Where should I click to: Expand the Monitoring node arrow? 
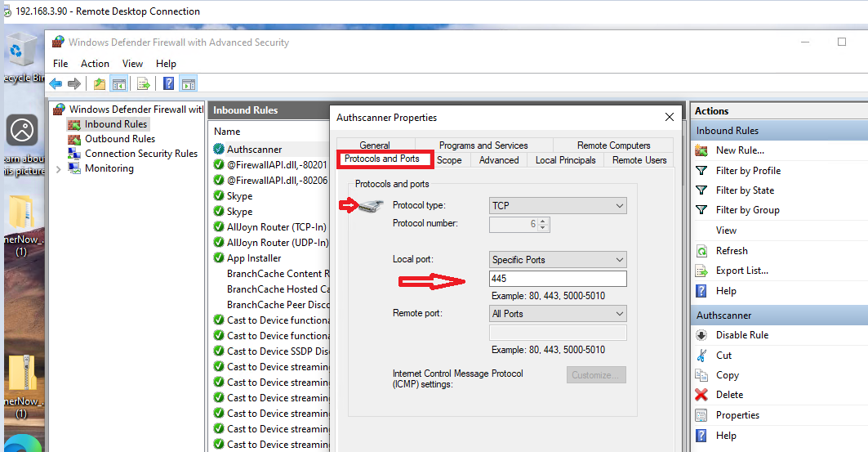[x=59, y=169]
